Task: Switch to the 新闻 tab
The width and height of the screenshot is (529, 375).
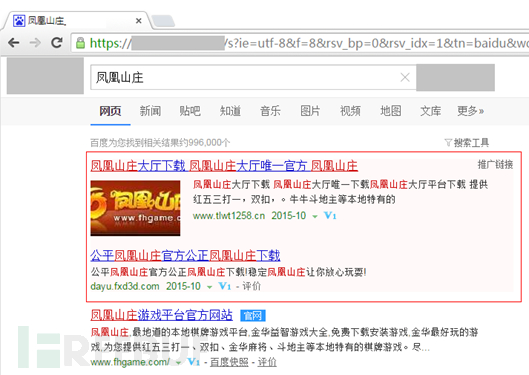Action: point(150,111)
